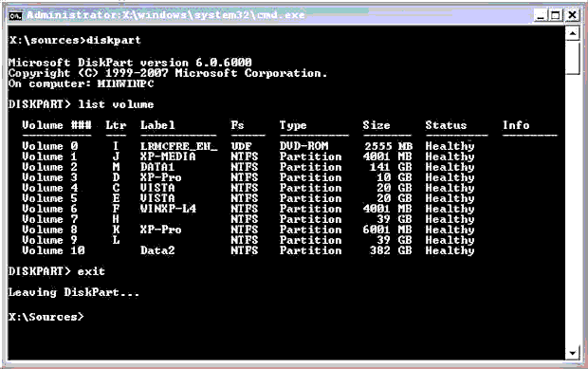
Task: Click the 'DATA1' label
Action: [157, 167]
